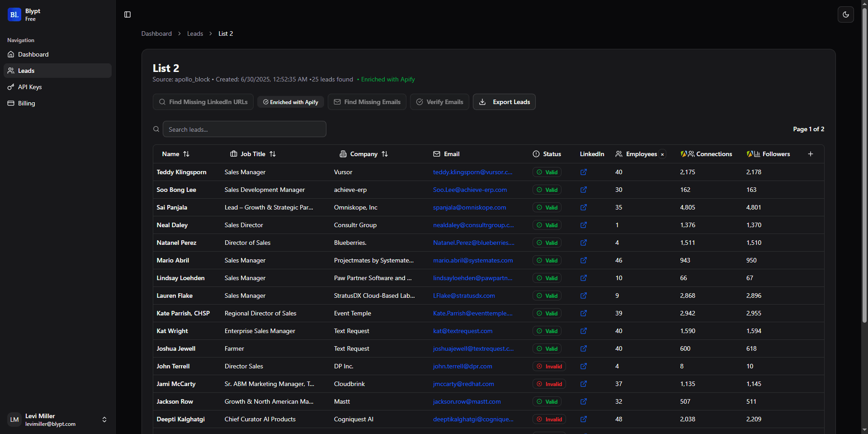Click email kat@textrequest.com
Screen dimensions: 868x434
point(462,331)
